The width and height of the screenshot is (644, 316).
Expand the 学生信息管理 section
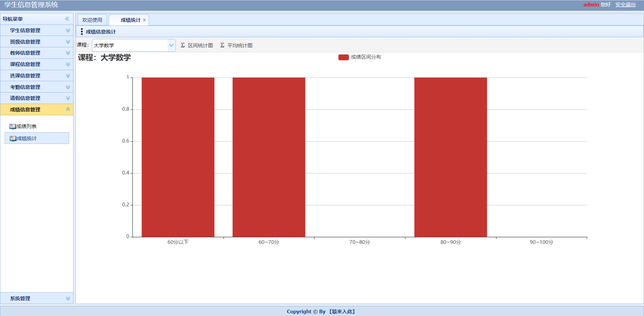click(68, 30)
